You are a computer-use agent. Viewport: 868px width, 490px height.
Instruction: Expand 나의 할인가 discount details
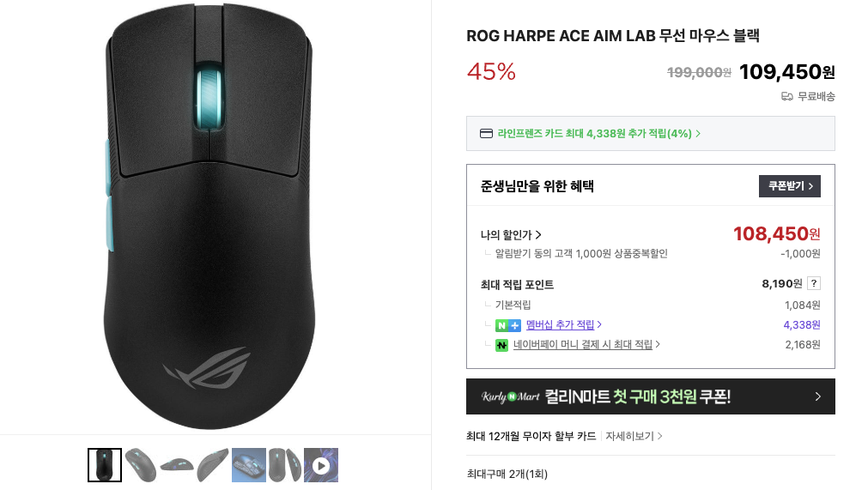[x=511, y=235]
